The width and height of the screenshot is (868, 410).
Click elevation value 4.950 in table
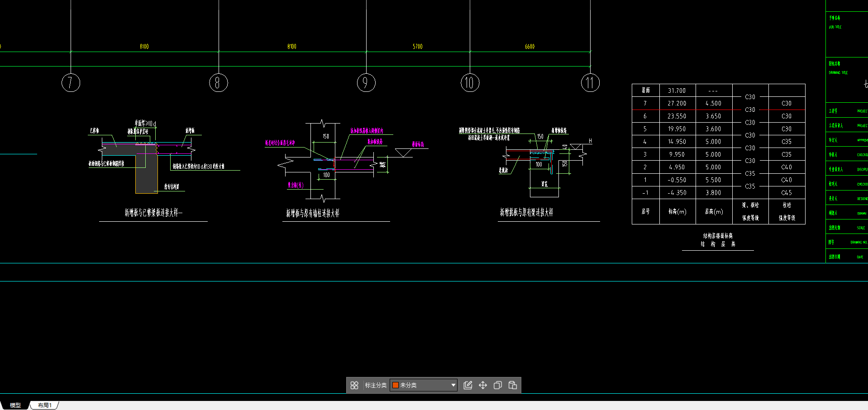(677, 167)
